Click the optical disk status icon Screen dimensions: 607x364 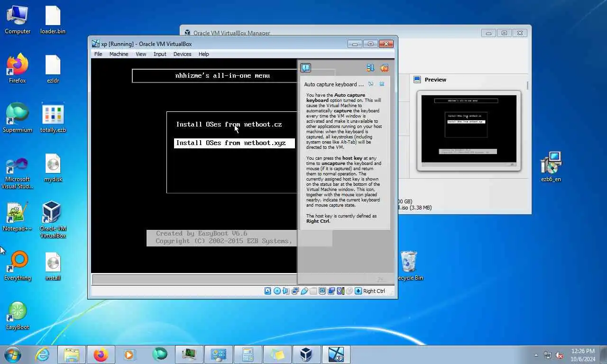click(277, 291)
